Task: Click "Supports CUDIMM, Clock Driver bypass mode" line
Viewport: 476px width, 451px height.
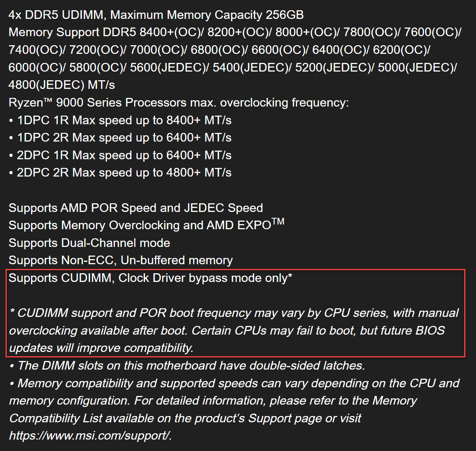Action: pyautogui.click(x=150, y=278)
